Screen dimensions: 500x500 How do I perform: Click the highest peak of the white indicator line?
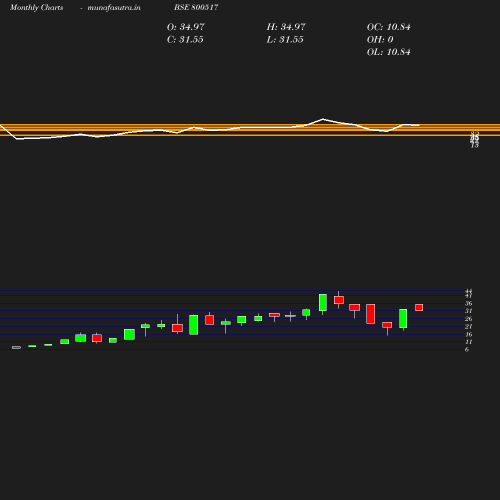[323, 119]
